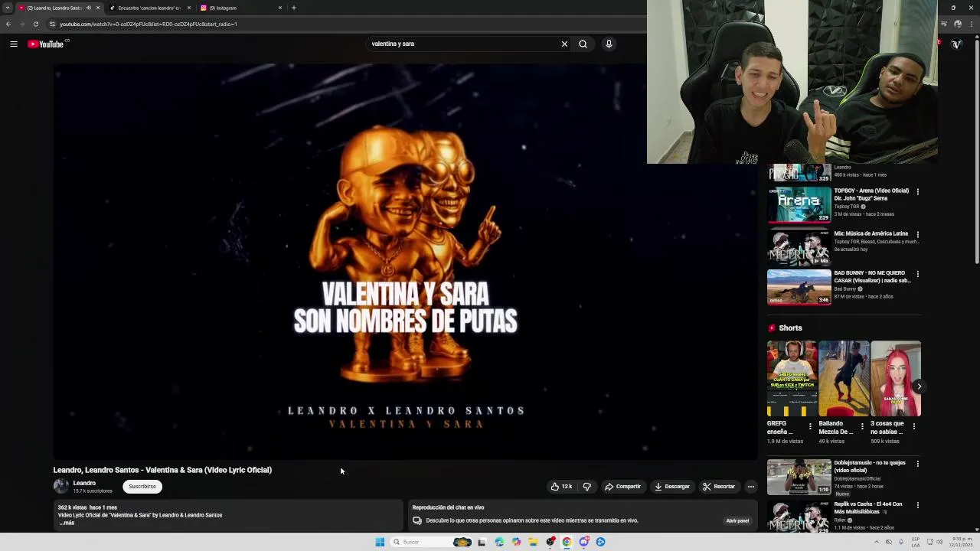Open the Leandro channel name link

click(x=84, y=483)
